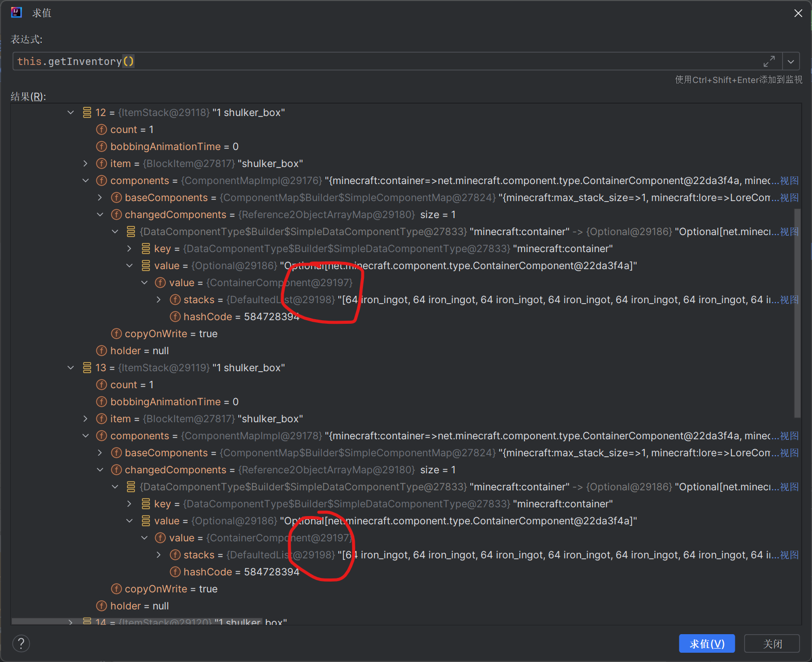The width and height of the screenshot is (812, 662).
Task: Expand baseComponents node under entry 12
Action: coord(100,197)
